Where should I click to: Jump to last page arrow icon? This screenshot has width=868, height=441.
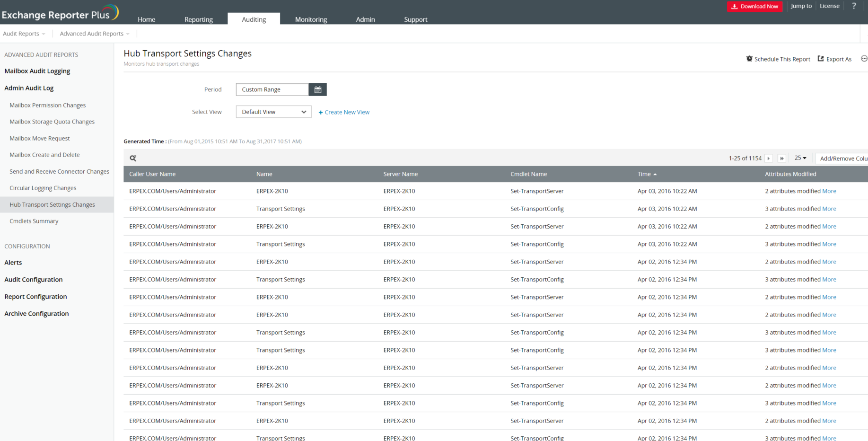pos(782,159)
